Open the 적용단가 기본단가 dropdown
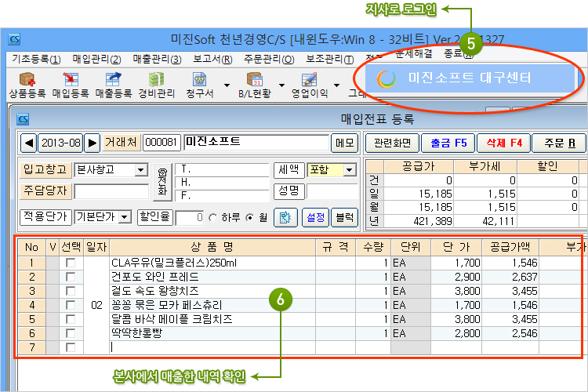Image resolution: width=588 pixels, height=392 pixels. coord(125,216)
